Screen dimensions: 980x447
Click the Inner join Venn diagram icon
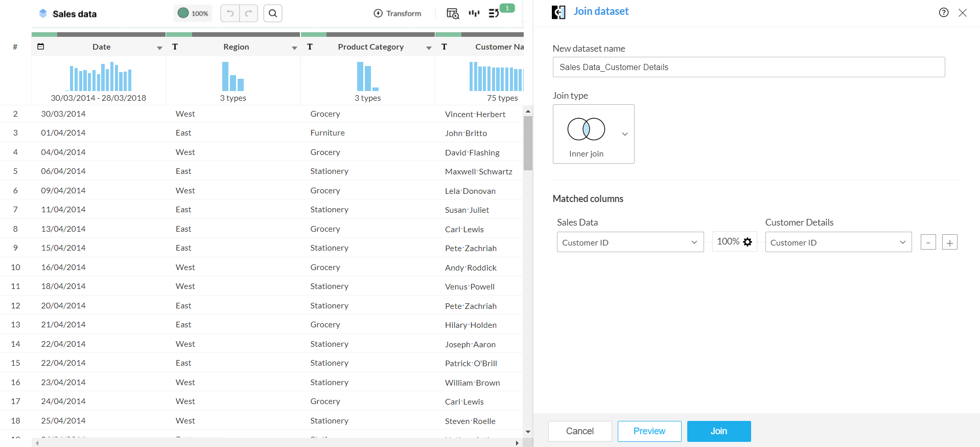[586, 129]
